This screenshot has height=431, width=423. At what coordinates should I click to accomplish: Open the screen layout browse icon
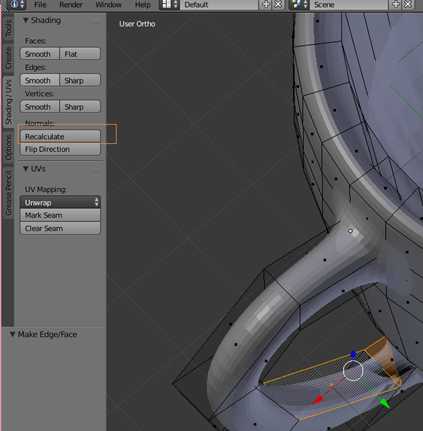pyautogui.click(x=170, y=4)
